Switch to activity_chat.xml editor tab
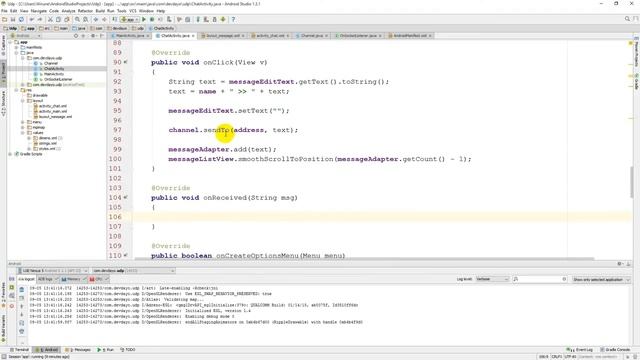 click(270, 36)
